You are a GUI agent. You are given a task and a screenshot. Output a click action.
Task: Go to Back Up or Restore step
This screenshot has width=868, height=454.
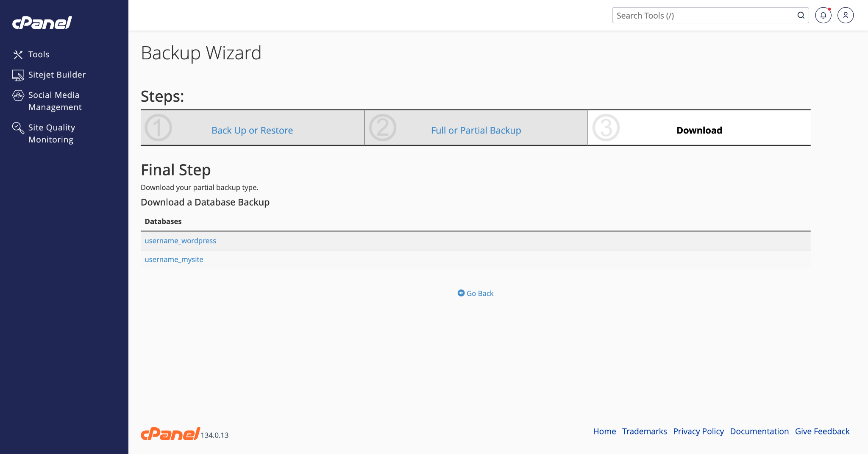click(x=252, y=131)
